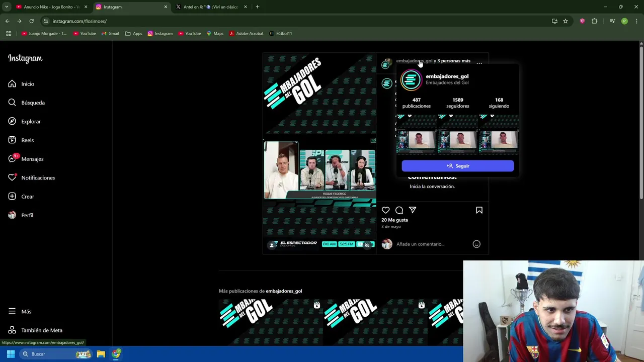644x362 pixels.
Task: Open a new browser tab
Action: click(x=257, y=7)
